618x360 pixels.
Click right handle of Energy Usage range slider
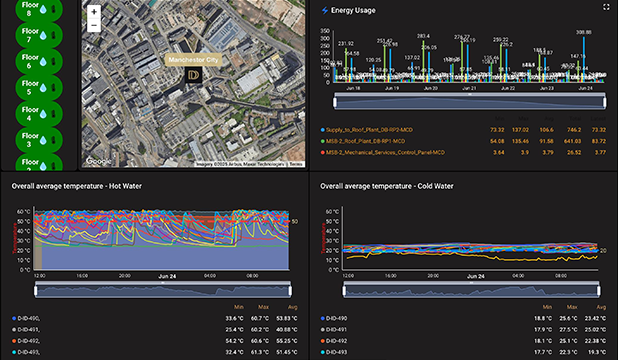(605, 102)
